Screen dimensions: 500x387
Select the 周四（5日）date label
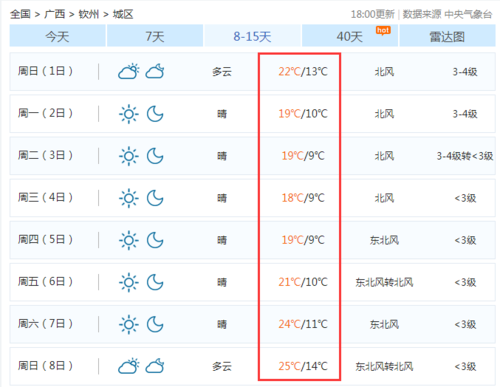(x=45, y=239)
